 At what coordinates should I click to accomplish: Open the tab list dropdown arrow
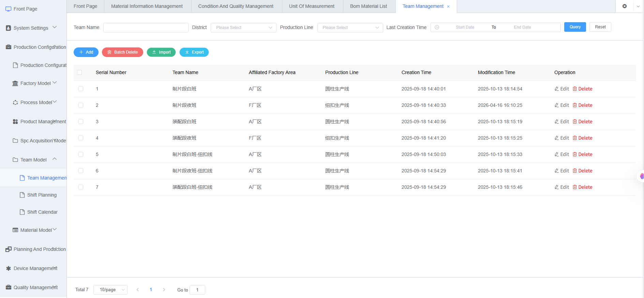pos(638,6)
